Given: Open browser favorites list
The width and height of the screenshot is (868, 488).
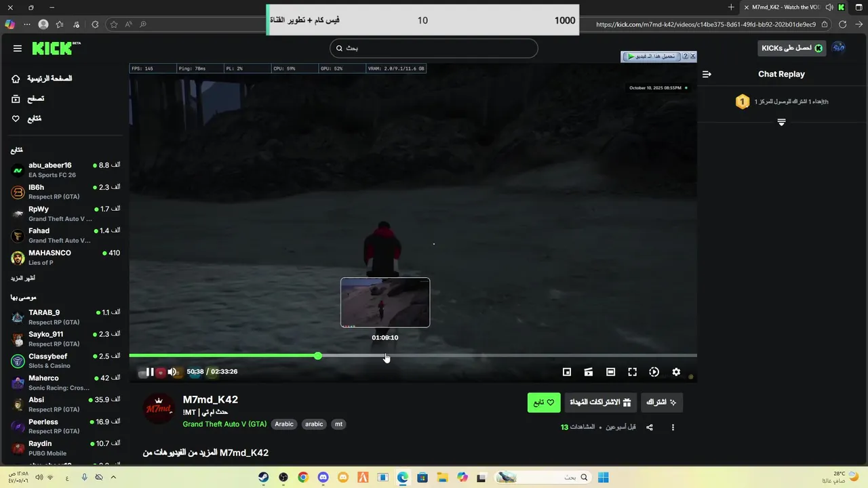Looking at the screenshot, I should click(60, 24).
